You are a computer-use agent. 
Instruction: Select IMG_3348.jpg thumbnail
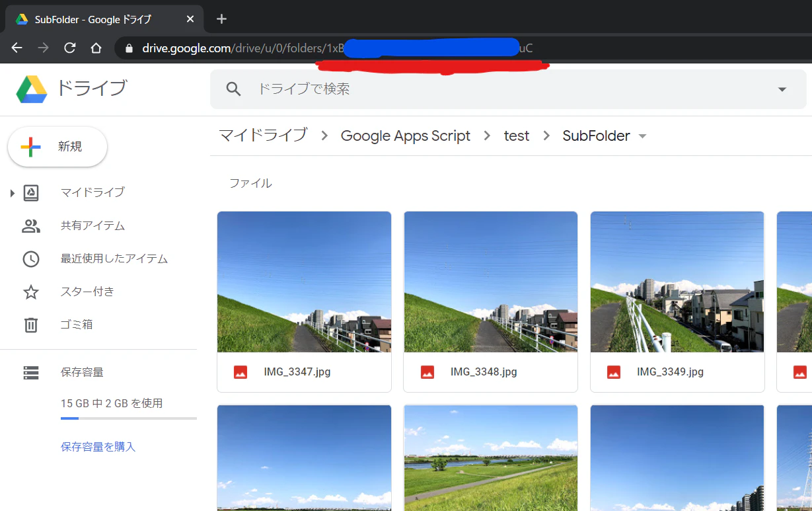coord(490,282)
